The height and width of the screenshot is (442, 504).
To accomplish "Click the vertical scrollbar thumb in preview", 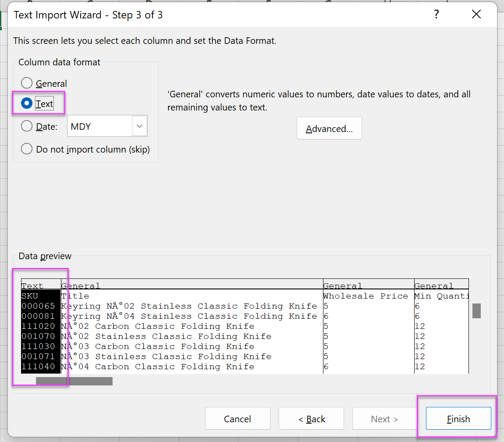I will [x=476, y=310].
